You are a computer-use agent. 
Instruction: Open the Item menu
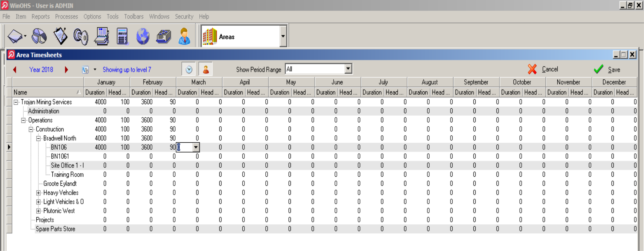(x=21, y=16)
